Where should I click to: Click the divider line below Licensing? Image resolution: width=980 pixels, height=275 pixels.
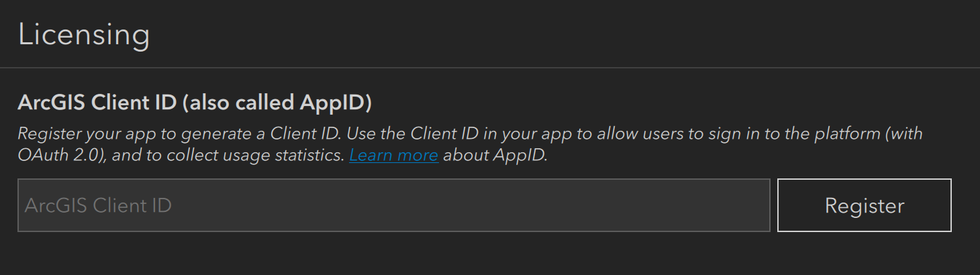(x=490, y=68)
